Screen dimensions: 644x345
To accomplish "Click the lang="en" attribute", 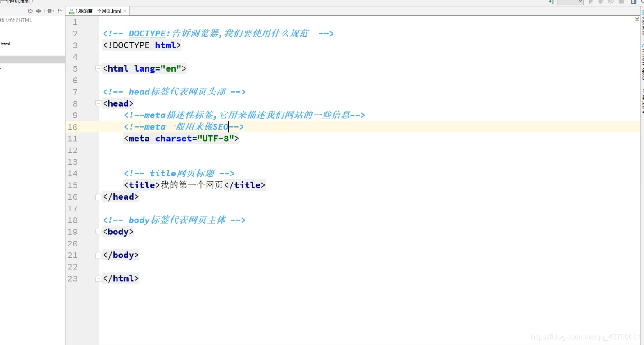I will (158, 69).
